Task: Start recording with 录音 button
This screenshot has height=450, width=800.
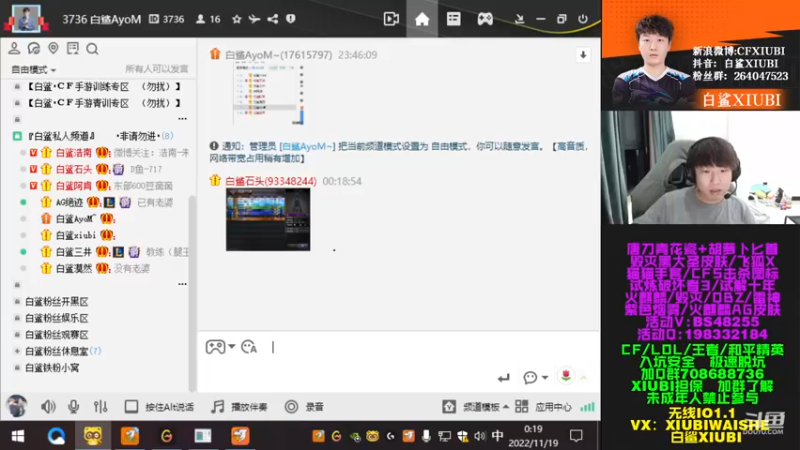Action: pos(304,407)
